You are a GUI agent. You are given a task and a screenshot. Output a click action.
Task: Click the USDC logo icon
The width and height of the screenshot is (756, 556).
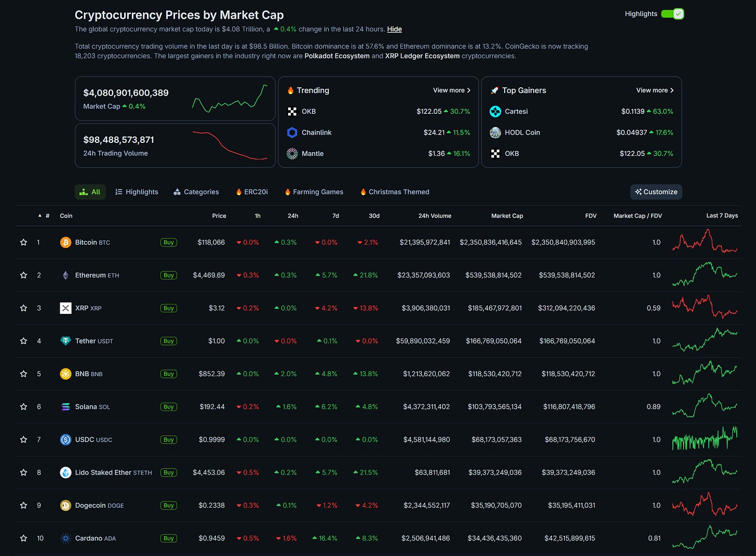click(65, 440)
